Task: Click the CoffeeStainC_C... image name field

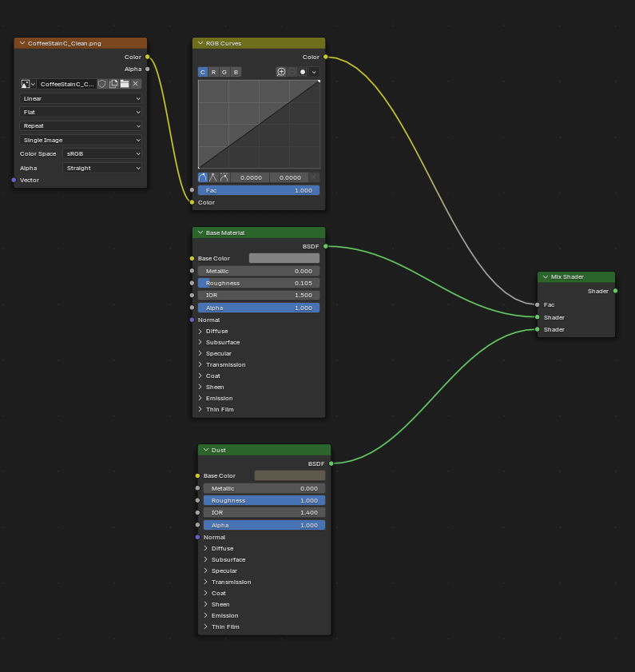Action: 66,84
